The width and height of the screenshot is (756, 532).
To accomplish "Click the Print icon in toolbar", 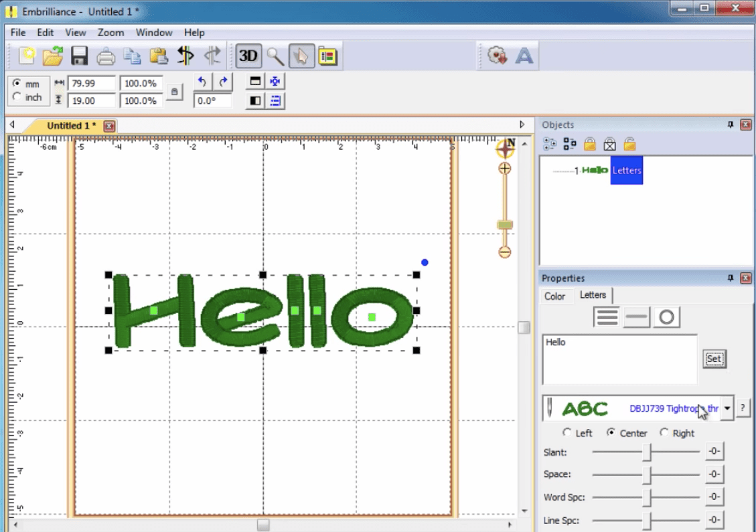I will tap(106, 57).
